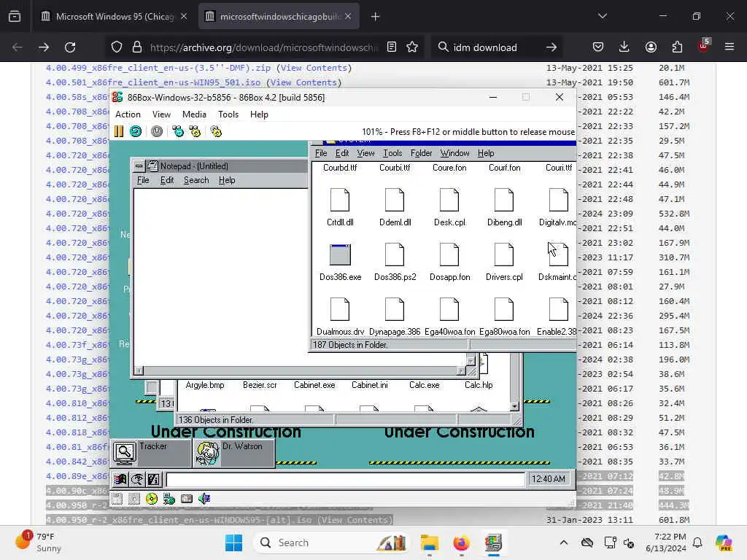Click inside the Notepad text area
Image resolution: width=747 pixels, height=560 pixels.
click(220, 276)
